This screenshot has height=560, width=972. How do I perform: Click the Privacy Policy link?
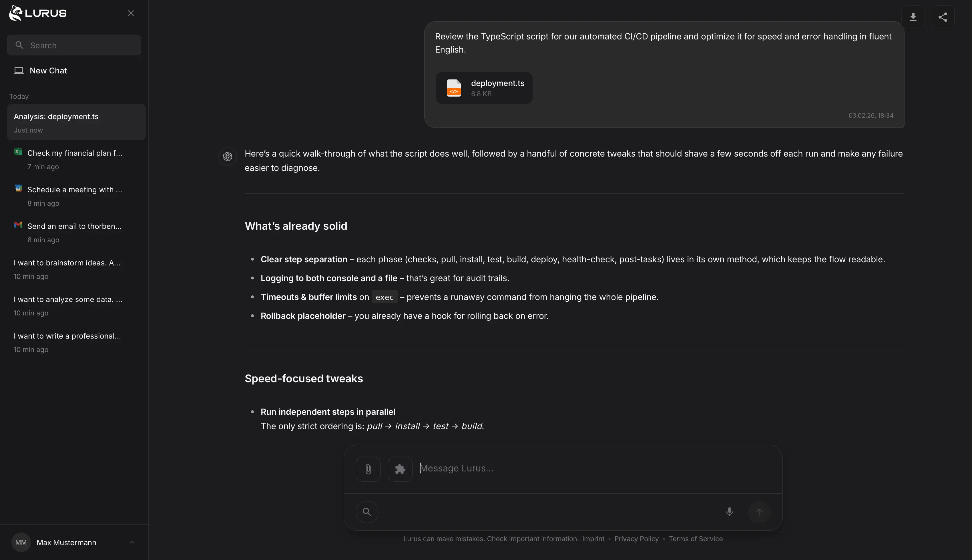[636, 539]
